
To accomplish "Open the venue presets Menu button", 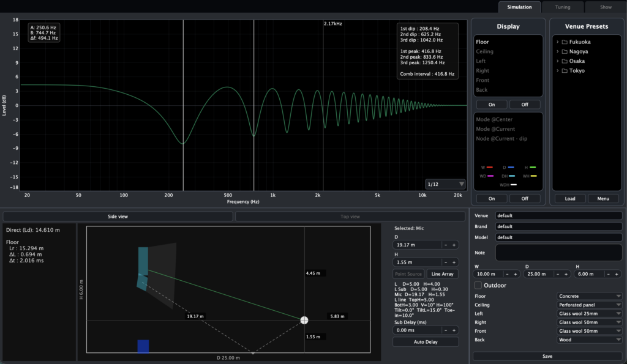I will pos(603,199).
